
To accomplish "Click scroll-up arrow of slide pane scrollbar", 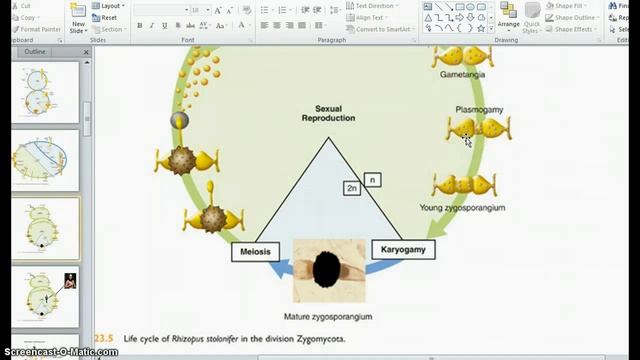I will (87, 62).
